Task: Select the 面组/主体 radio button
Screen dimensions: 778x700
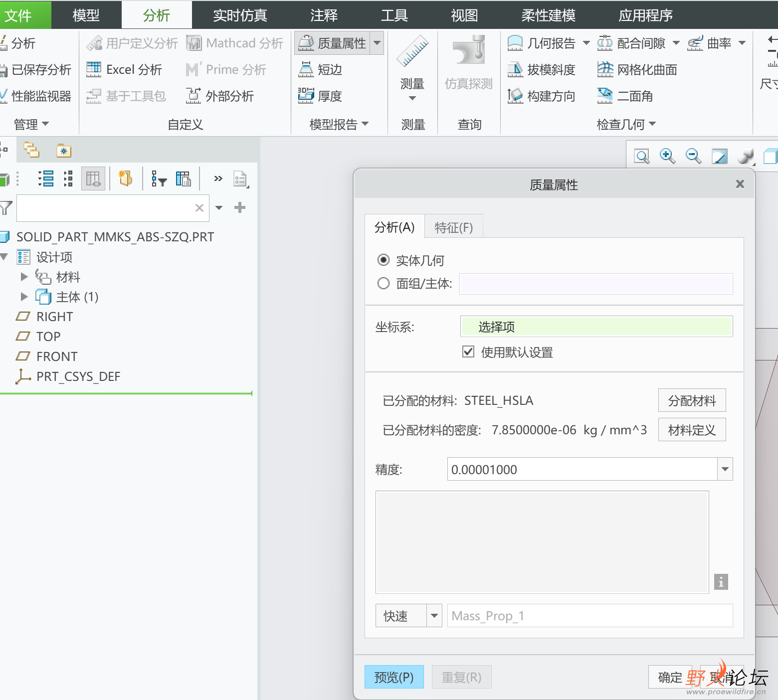Action: click(383, 283)
